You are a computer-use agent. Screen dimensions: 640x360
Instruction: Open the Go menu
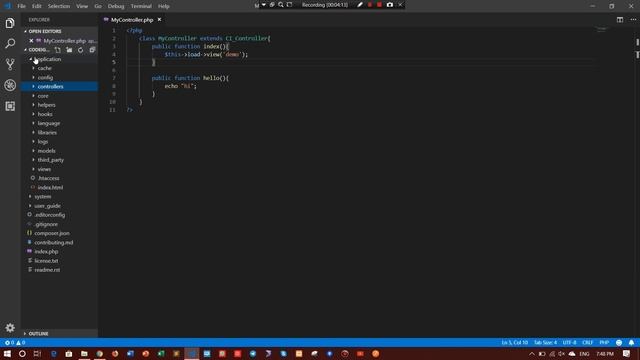click(x=98, y=6)
